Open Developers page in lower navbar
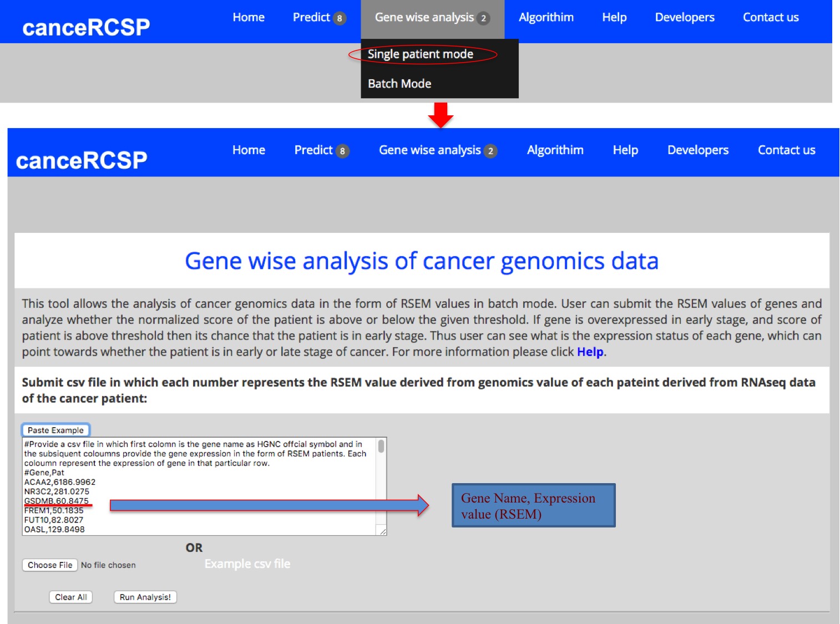The width and height of the screenshot is (840, 624). (x=697, y=150)
